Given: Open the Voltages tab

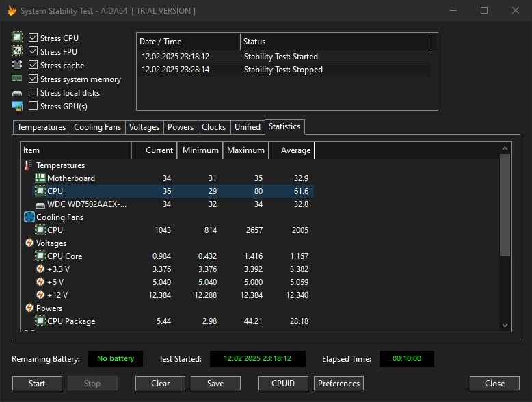Looking at the screenshot, I should tap(144, 127).
